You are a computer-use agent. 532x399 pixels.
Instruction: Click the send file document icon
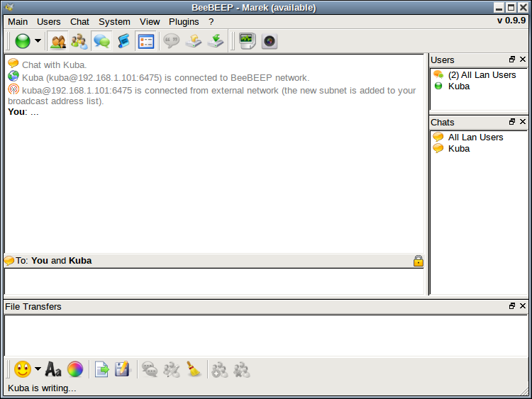(x=101, y=369)
